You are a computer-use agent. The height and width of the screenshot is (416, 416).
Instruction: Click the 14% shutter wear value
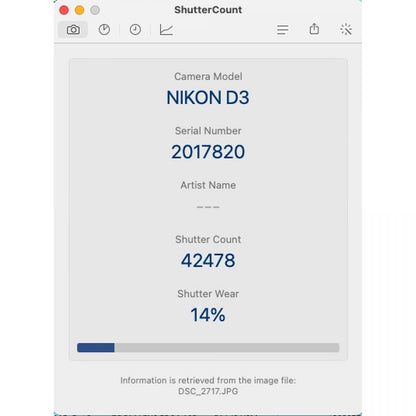point(208,315)
